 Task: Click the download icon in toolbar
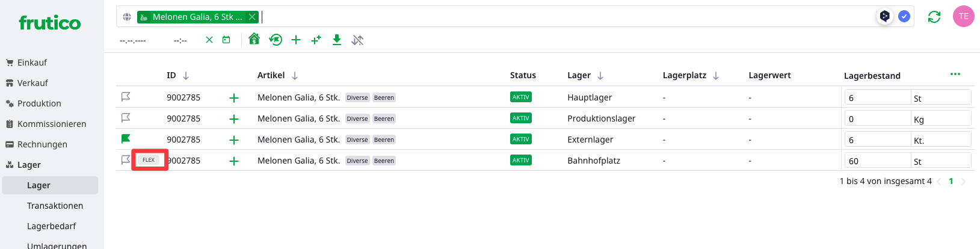(337, 40)
